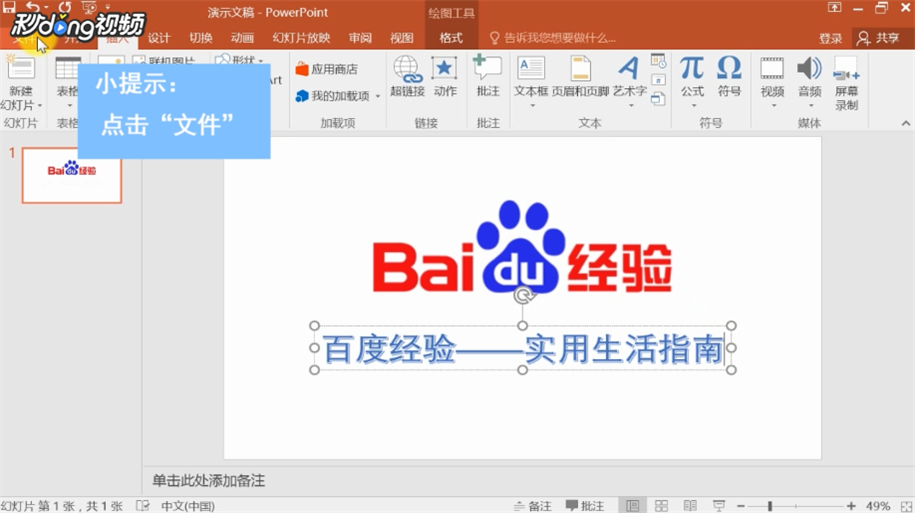Screen dimensions: 915x513
Task: Toggle Comments (批注) in status bar
Action: tap(585, 506)
